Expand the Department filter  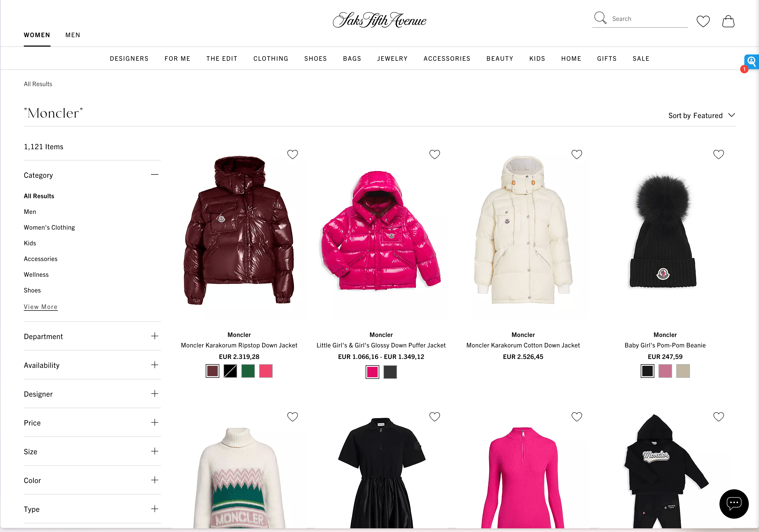pos(92,336)
